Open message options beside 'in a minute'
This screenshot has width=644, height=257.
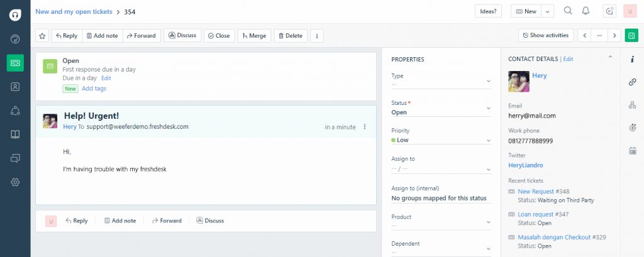tap(365, 127)
